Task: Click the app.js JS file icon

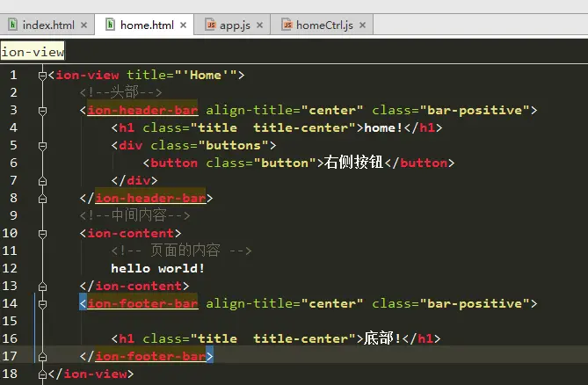Action: (210, 25)
